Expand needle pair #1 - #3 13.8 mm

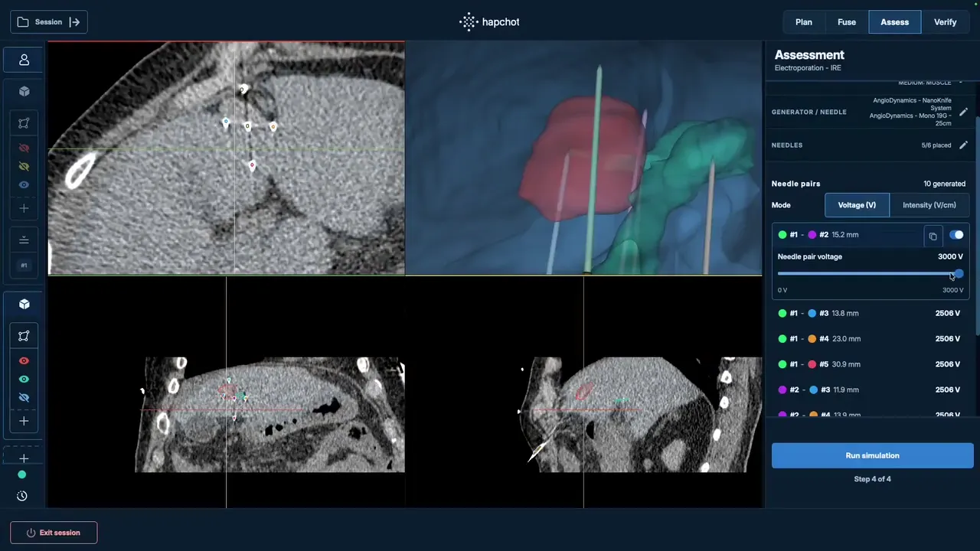point(870,313)
